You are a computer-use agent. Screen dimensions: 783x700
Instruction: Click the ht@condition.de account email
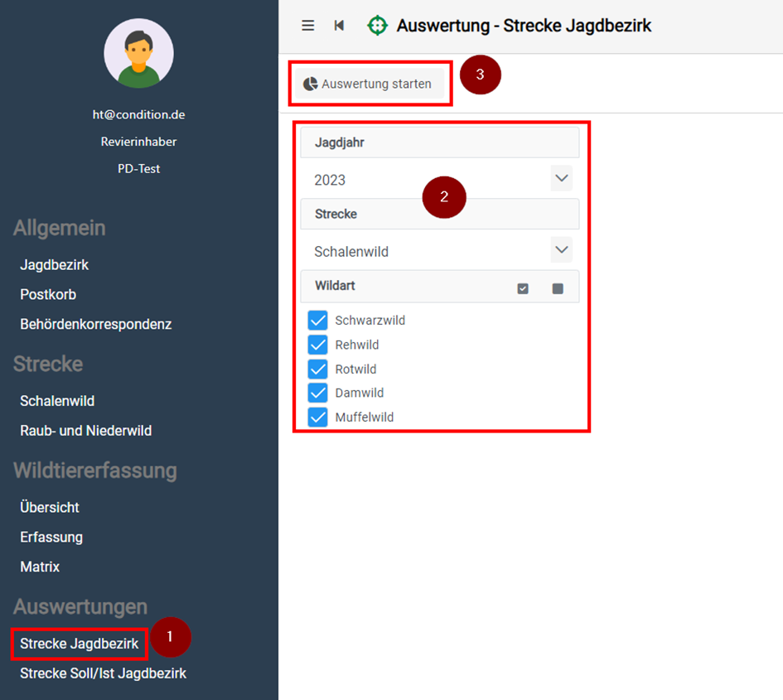click(x=138, y=115)
